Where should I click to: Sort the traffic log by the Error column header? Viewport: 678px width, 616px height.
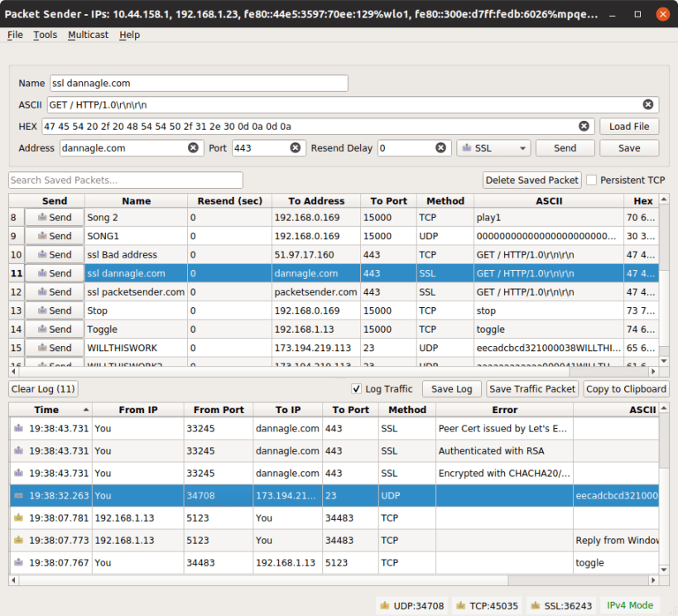pyautogui.click(x=505, y=410)
